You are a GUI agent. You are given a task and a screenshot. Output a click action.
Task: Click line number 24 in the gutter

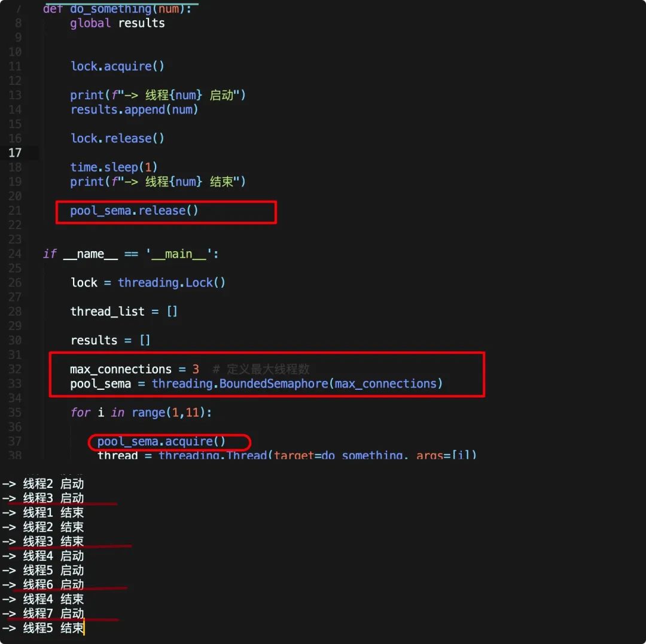click(15, 254)
